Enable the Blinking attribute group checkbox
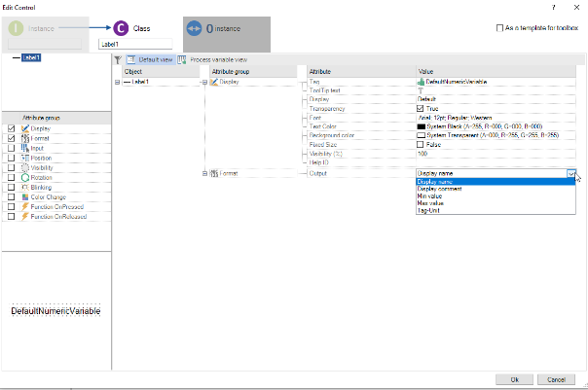This screenshot has width=588, height=390. coord(12,187)
